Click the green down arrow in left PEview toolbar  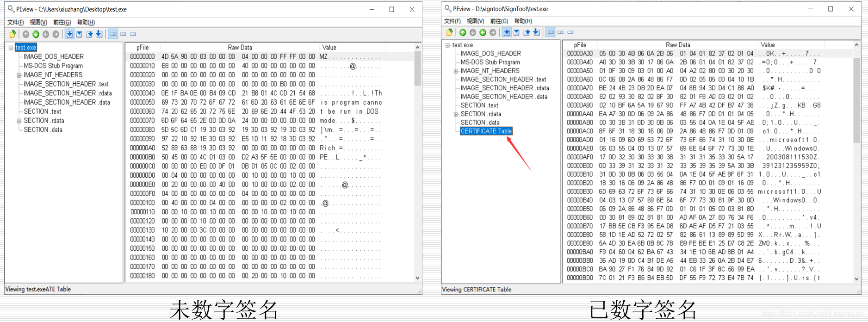pos(36,34)
